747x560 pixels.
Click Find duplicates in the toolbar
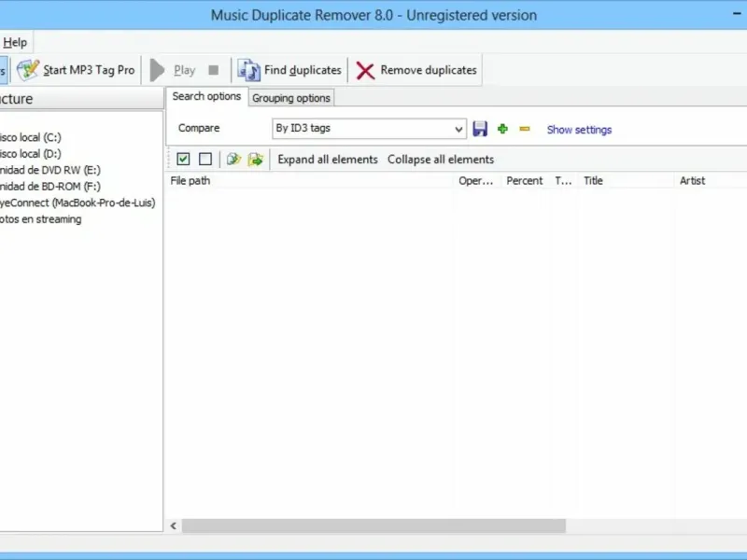(x=289, y=70)
